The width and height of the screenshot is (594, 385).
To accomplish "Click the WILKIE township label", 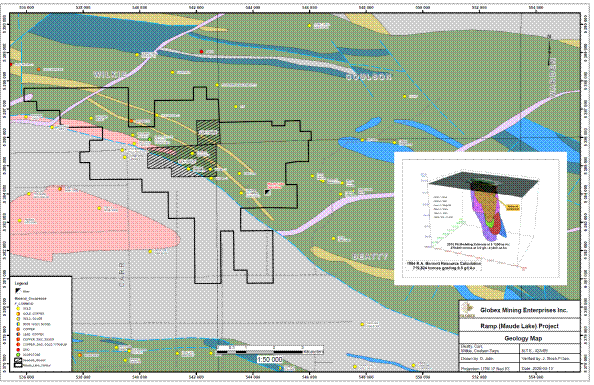I will pyautogui.click(x=110, y=75).
